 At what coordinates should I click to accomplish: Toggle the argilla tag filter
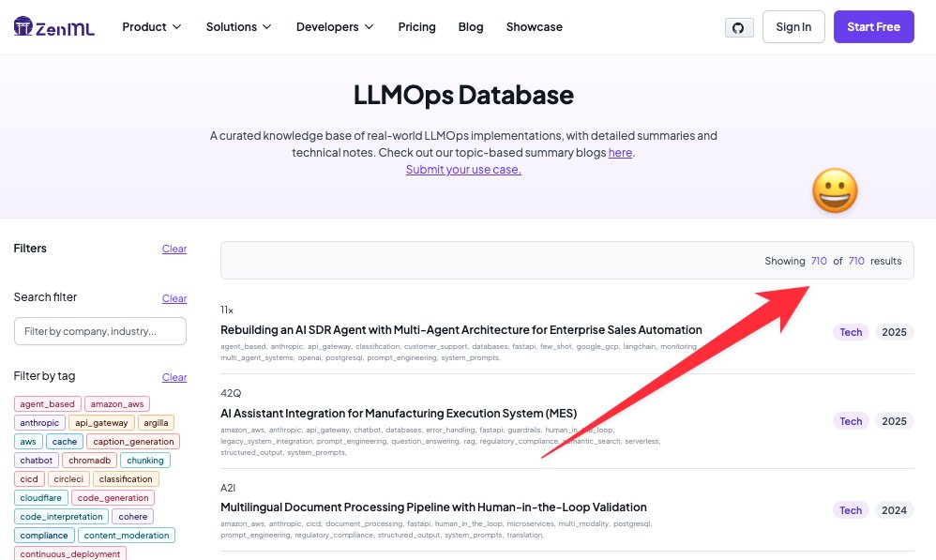(x=156, y=423)
